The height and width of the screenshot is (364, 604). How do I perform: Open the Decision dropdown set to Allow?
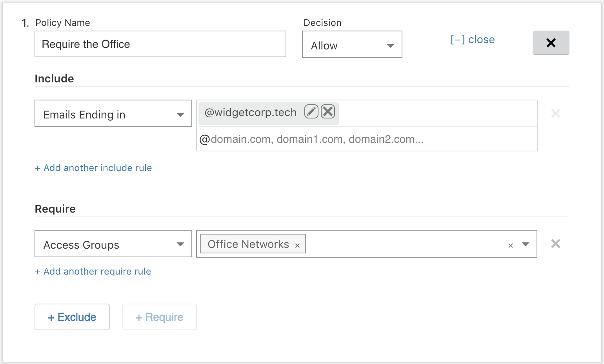352,44
